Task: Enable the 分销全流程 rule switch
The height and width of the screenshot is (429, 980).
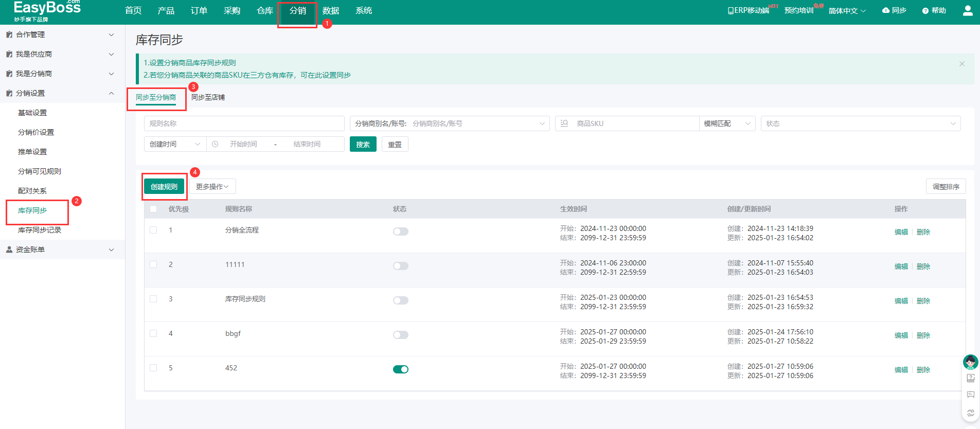Action: (400, 231)
